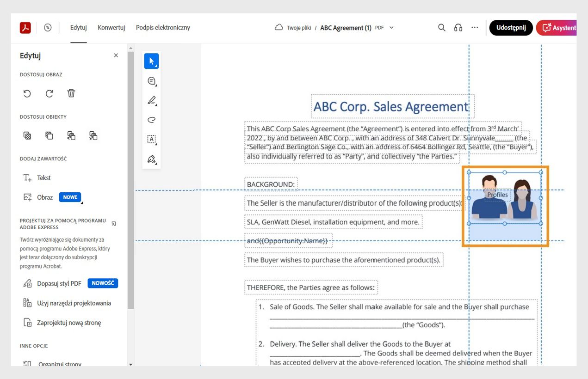Screen dimensions: 588x379
Task: Click the BACKGROUND: text block
Action: click(271, 184)
